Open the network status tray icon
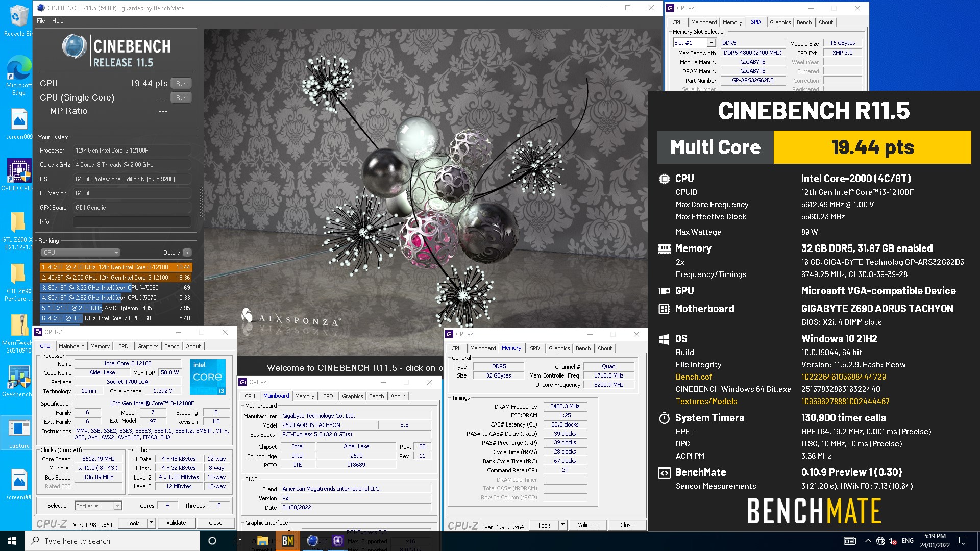Screen dimensions: 980x551 coord(880,541)
